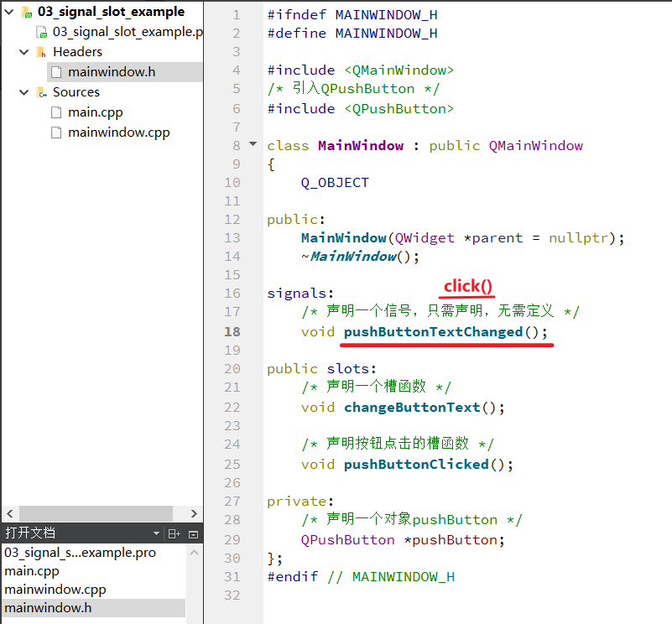Open 03_signal_slot_example.pro in the project tree

tap(128, 32)
